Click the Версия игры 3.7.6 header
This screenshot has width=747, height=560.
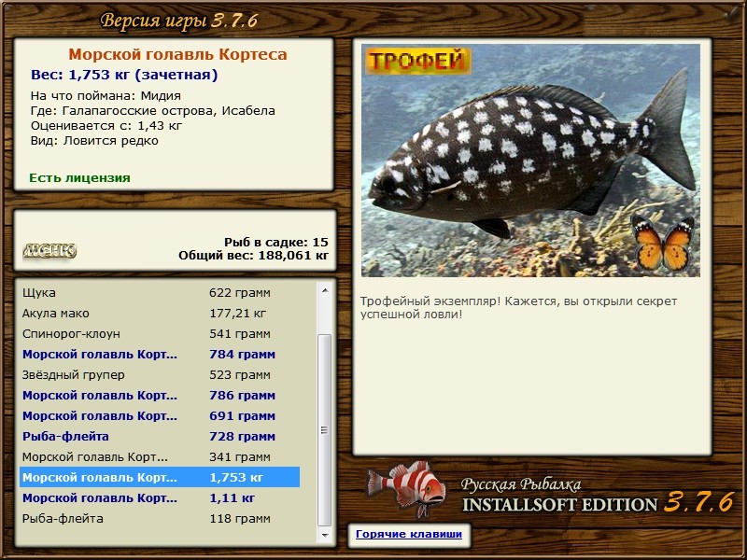pyautogui.click(x=179, y=21)
